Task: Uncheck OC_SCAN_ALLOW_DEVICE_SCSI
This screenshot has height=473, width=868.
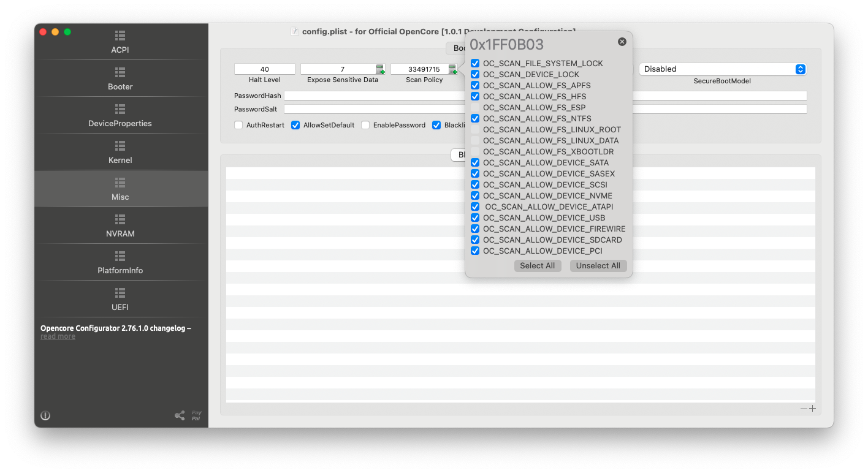Action: pos(475,184)
